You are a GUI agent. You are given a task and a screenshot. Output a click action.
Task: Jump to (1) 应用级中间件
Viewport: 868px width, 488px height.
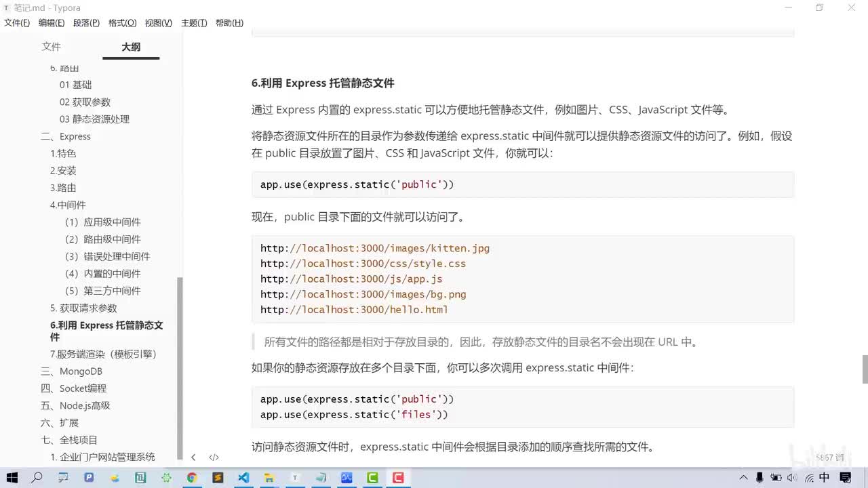[x=102, y=222]
